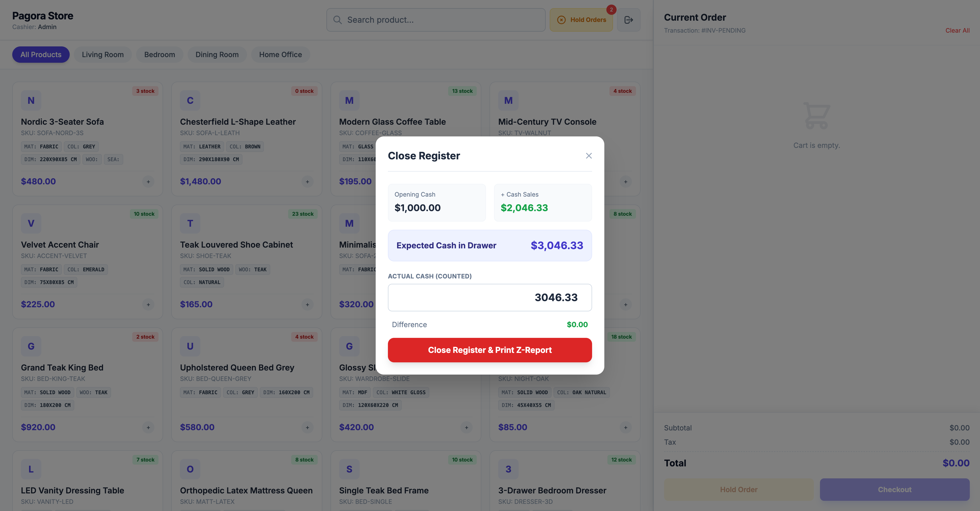Filter by Home Office category

click(280, 55)
